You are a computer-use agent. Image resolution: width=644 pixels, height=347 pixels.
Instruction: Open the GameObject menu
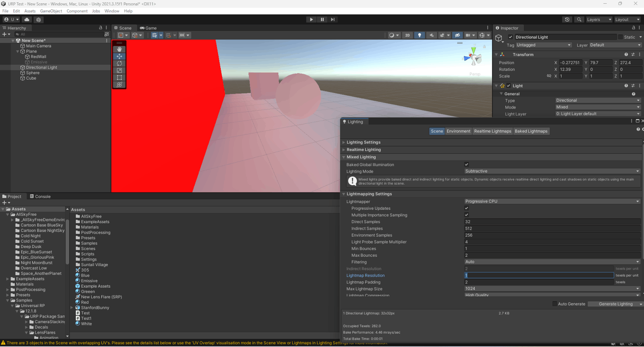point(51,11)
